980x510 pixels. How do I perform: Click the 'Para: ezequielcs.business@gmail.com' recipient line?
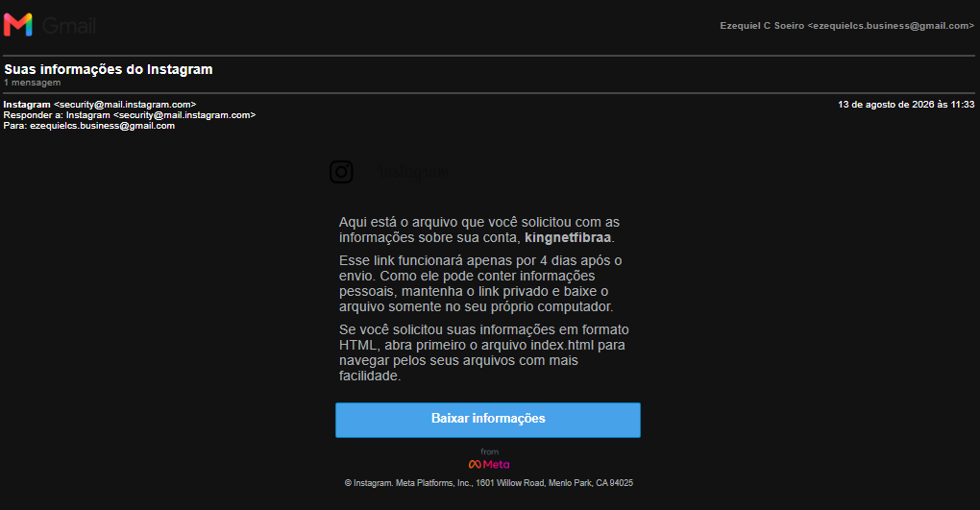click(89, 126)
